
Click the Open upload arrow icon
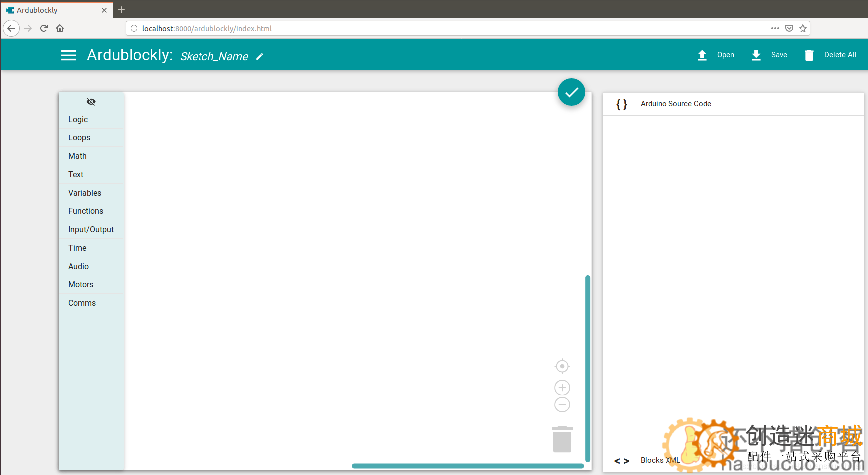702,55
